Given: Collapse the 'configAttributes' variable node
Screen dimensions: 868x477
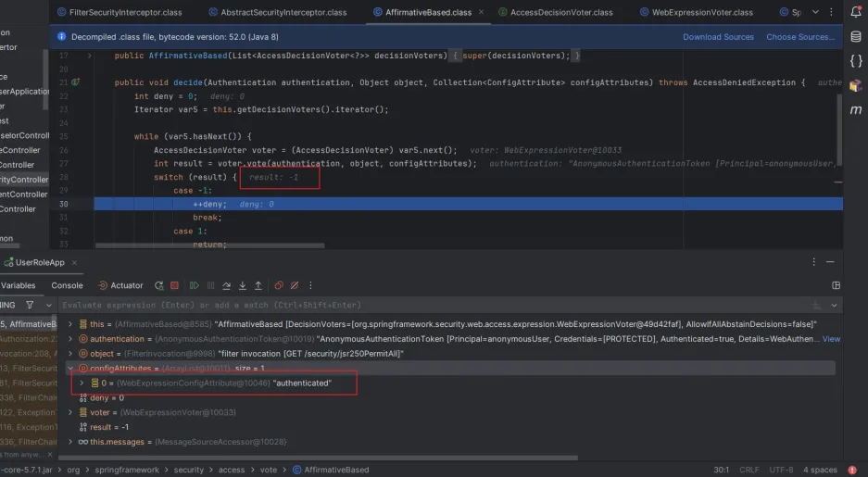Looking at the screenshot, I should pyautogui.click(x=71, y=368).
